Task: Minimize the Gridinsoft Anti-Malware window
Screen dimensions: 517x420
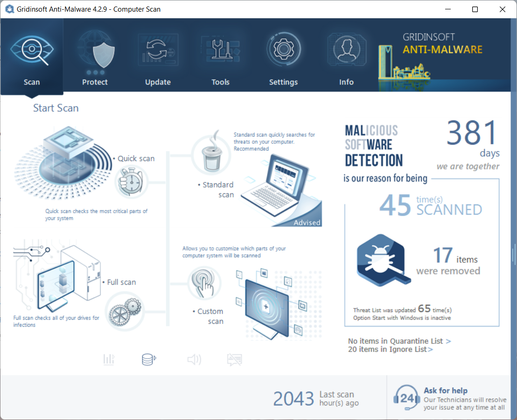Action: [x=448, y=9]
